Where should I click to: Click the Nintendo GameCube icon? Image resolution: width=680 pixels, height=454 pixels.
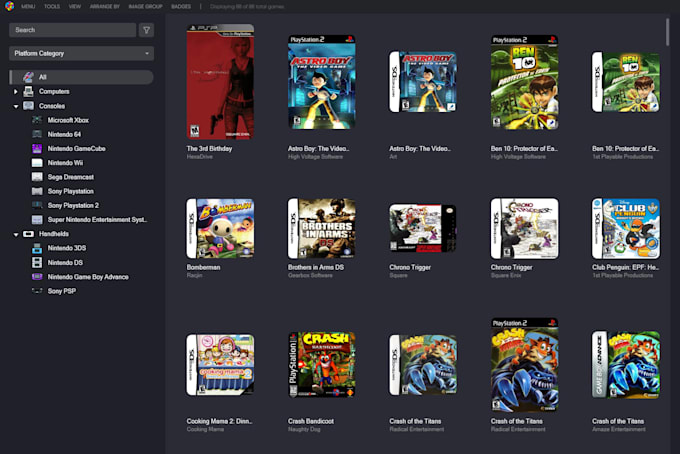[37, 149]
